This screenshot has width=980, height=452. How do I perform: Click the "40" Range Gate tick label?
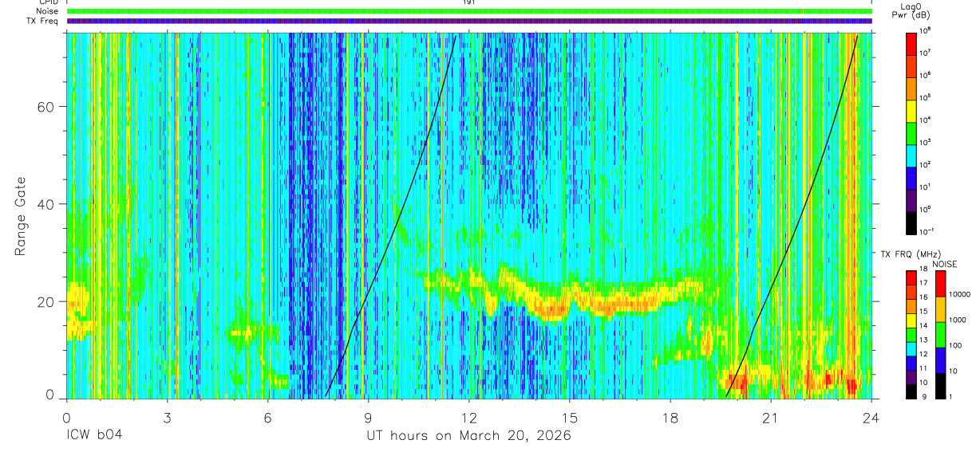[x=47, y=204]
